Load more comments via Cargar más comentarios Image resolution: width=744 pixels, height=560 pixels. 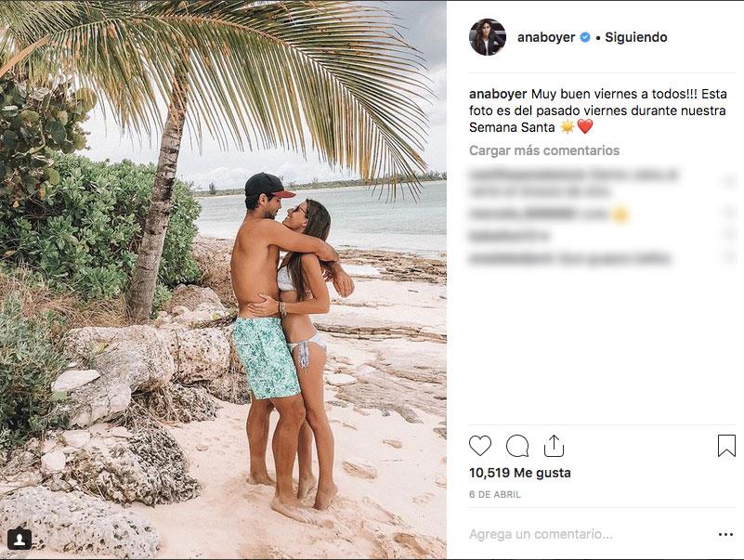pos(544,150)
